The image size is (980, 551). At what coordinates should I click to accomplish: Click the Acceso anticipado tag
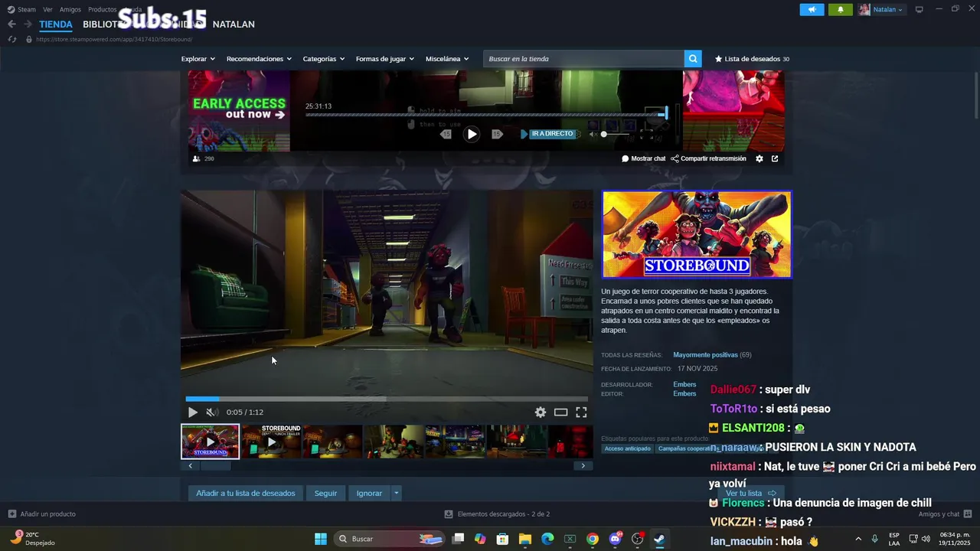pyautogui.click(x=628, y=448)
